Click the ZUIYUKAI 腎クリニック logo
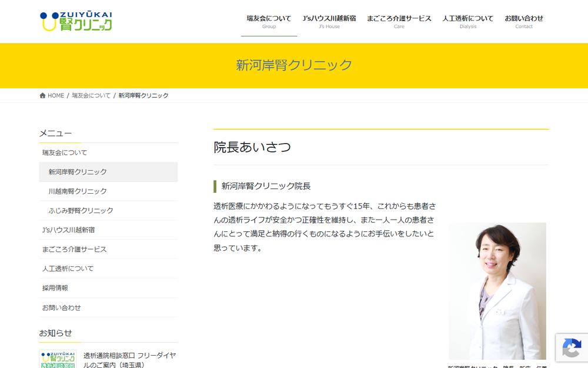 pos(76,21)
